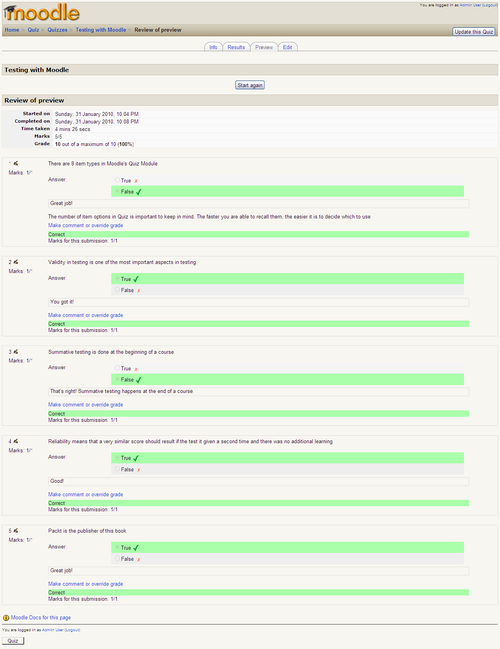Click 'Great job!' feedback under question 5

pos(61,570)
